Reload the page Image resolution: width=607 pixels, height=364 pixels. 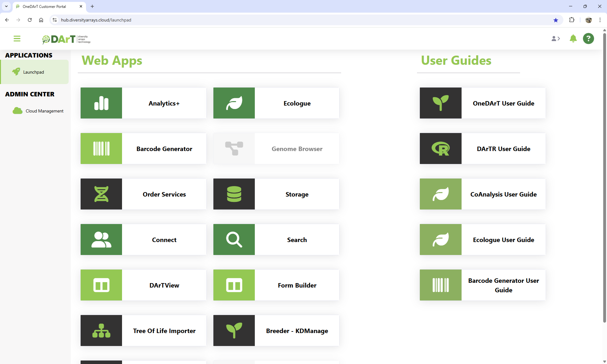30,20
